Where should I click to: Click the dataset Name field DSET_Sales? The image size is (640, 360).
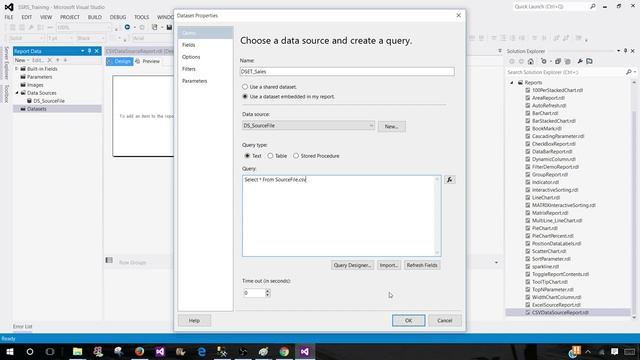click(x=347, y=71)
